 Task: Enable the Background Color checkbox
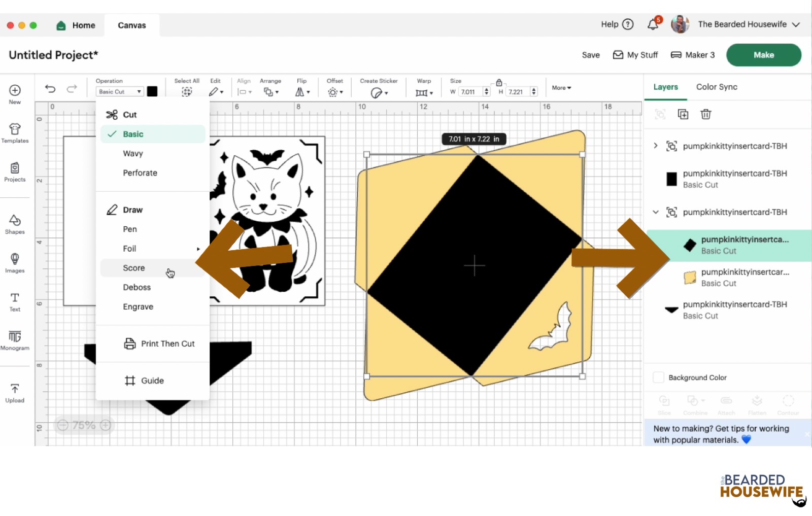pyautogui.click(x=658, y=377)
